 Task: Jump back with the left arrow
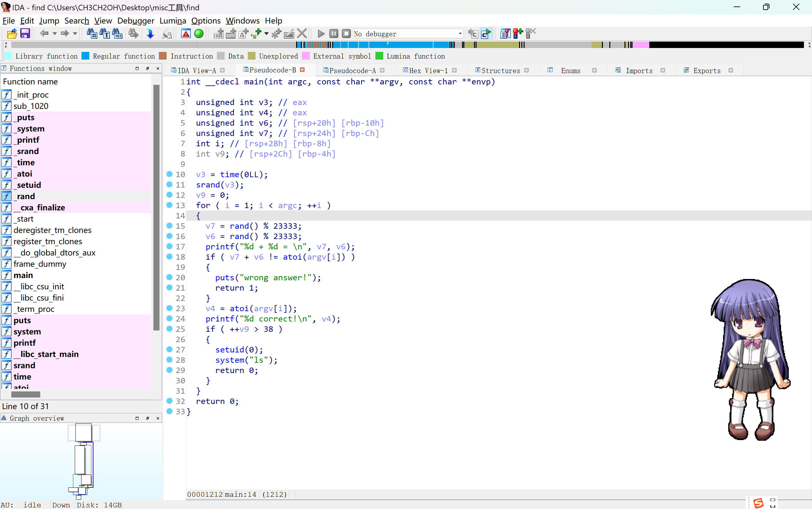tap(44, 33)
